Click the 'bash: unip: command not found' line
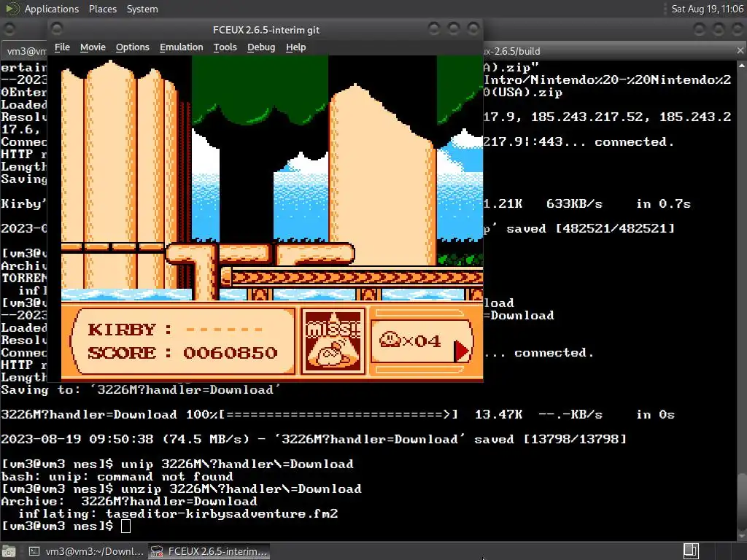 117,476
